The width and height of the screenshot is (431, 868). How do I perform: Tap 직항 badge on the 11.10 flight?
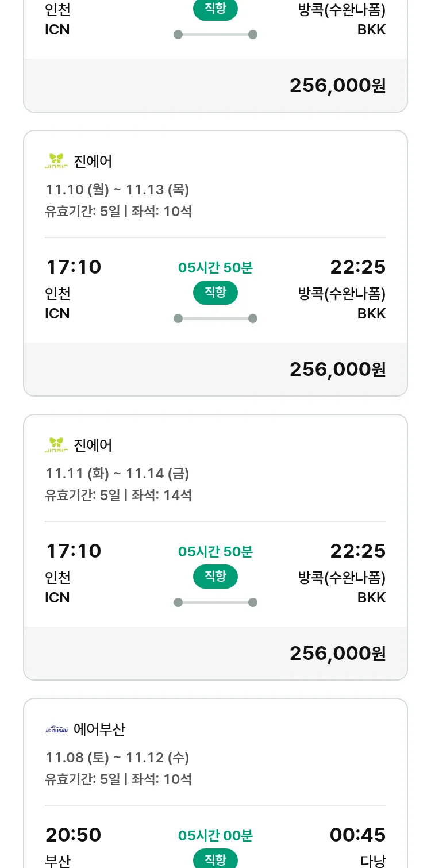click(x=215, y=293)
